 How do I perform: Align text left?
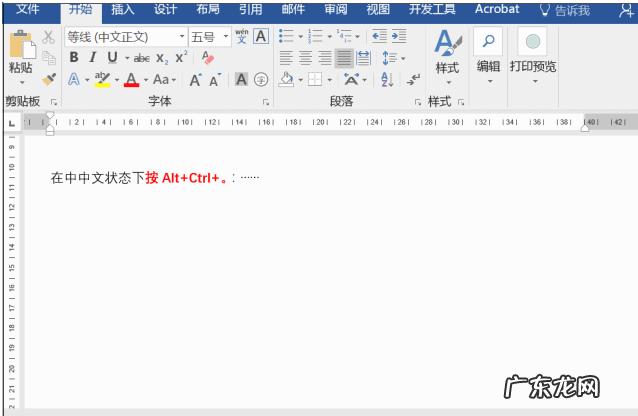click(x=286, y=58)
